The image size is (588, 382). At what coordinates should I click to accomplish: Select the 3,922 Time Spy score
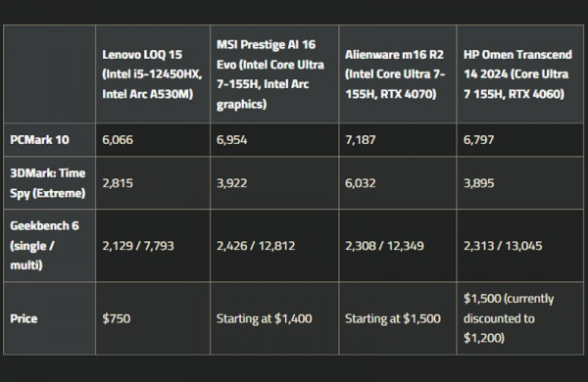231,183
